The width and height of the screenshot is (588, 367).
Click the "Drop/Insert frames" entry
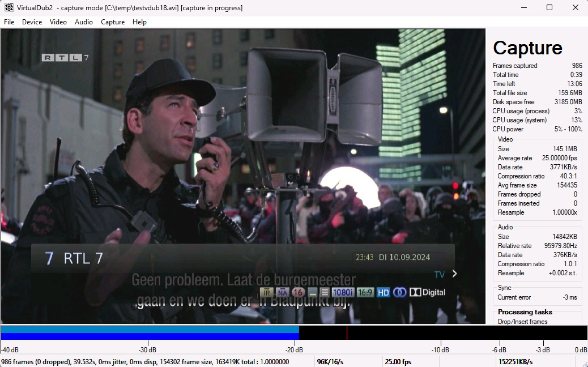522,322
